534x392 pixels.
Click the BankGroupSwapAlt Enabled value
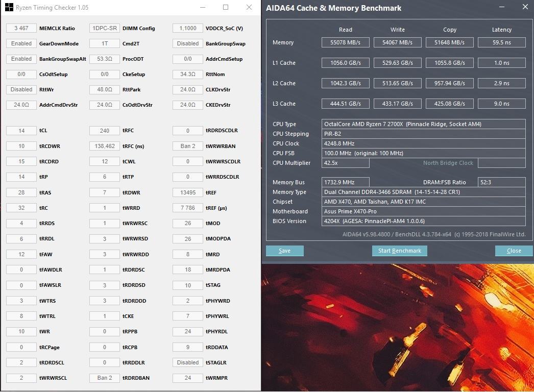click(x=21, y=59)
